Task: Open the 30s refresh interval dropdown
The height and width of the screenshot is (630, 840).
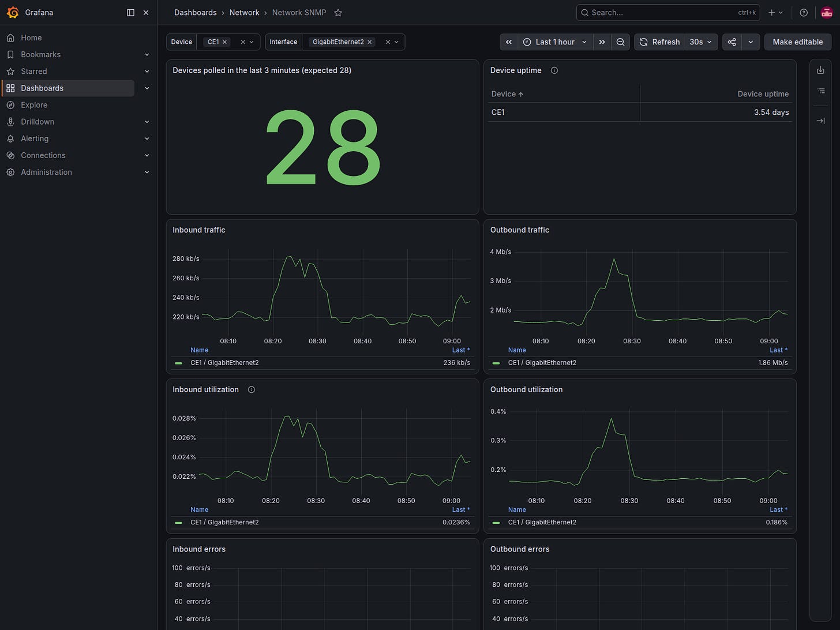Action: click(701, 42)
